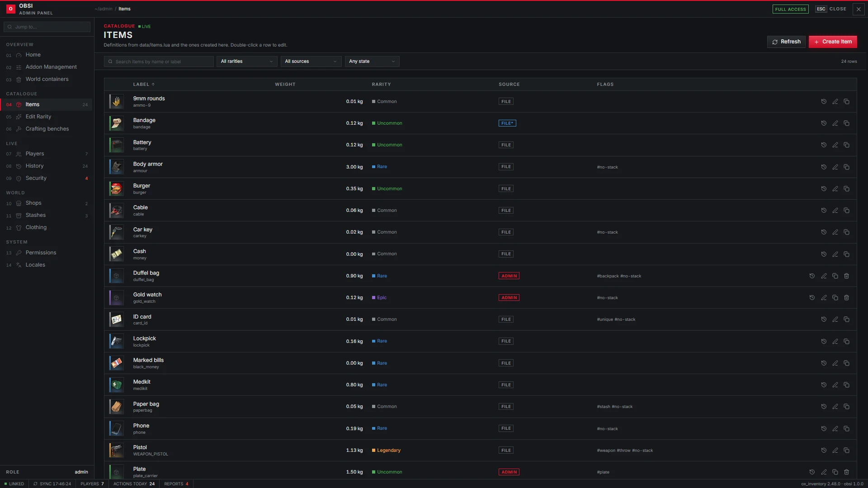Open history for Marked bills

pos(824,363)
